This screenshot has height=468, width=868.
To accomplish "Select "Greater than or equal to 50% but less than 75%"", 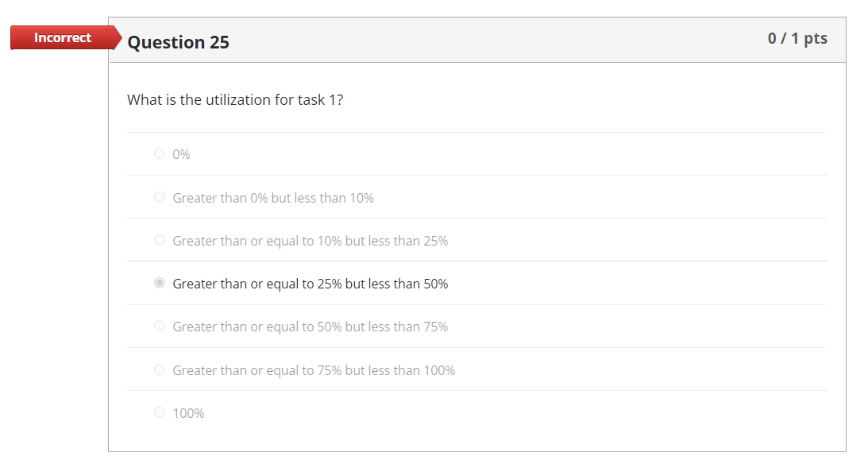I will tap(159, 325).
